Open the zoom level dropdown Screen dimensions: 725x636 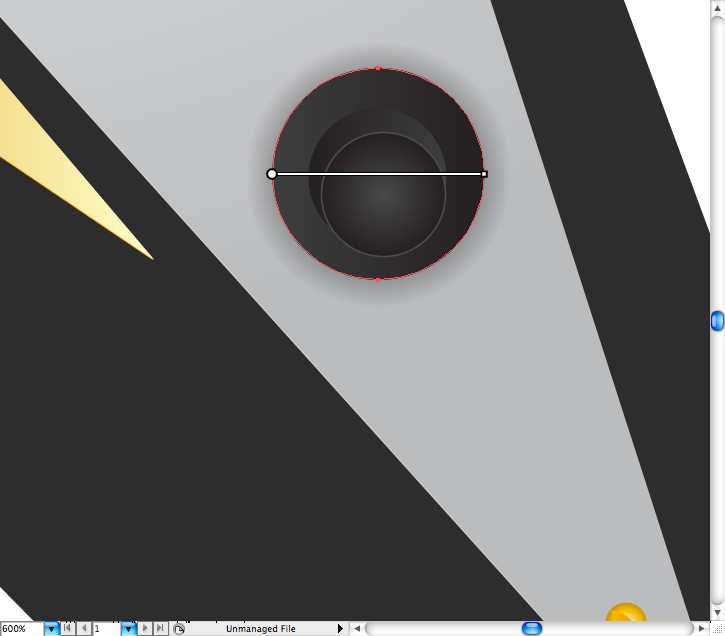51,629
